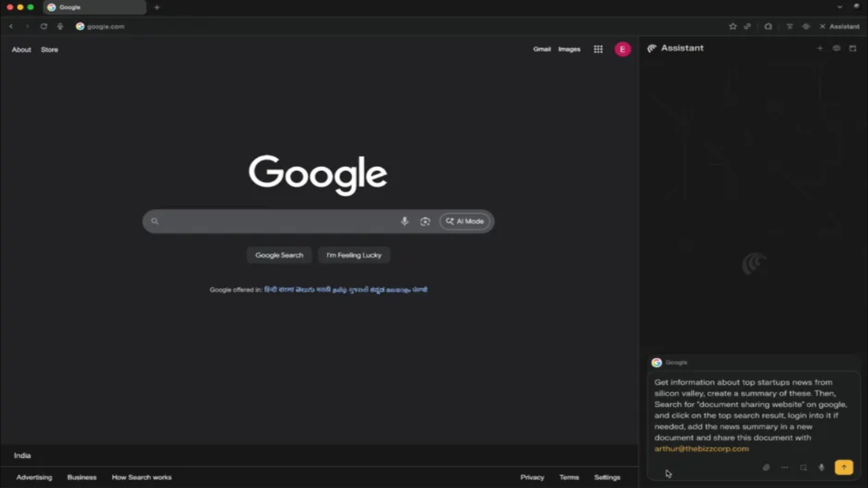Open a new browser tab
This screenshot has height=488, width=868.
tap(156, 7)
